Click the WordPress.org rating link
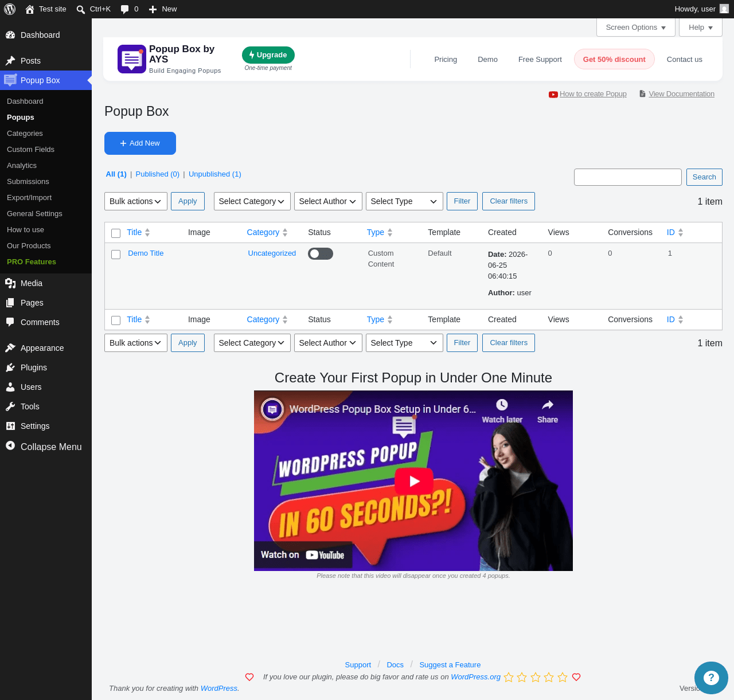 (x=476, y=677)
